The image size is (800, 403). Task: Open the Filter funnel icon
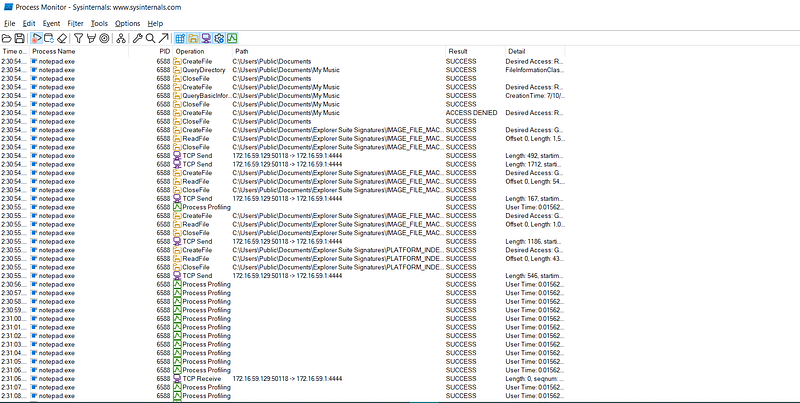pyautogui.click(x=79, y=38)
